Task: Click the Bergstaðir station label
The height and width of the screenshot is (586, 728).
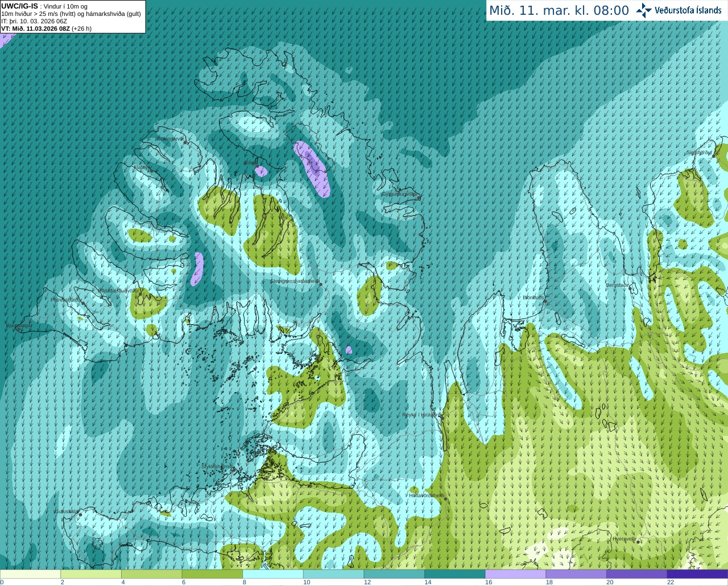Action: tap(618, 285)
